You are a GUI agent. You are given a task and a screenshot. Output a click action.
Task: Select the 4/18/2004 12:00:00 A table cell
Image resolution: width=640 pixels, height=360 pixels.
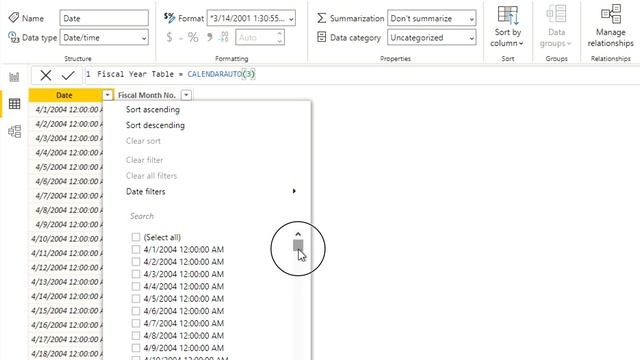tap(66, 353)
